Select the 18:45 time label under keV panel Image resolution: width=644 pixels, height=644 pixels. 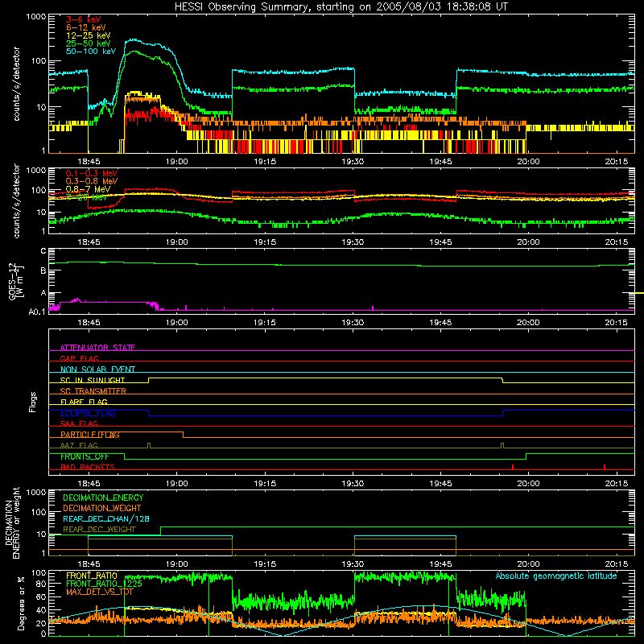[89, 162]
